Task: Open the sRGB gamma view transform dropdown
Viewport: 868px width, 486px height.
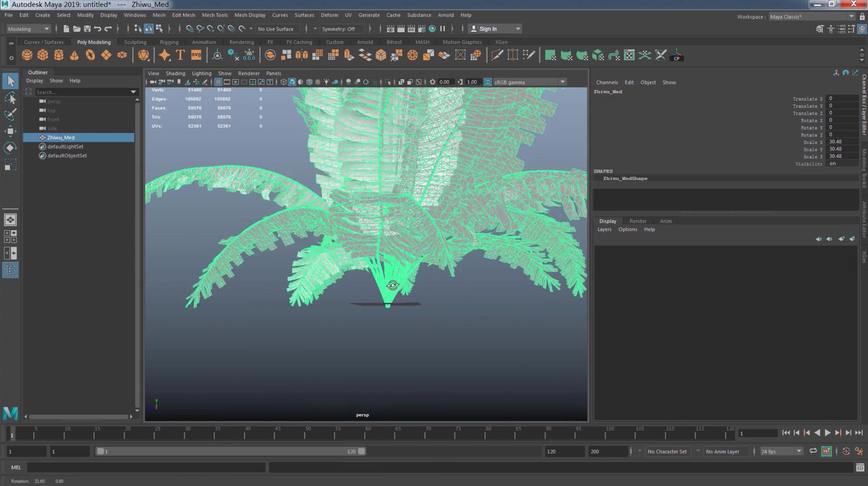Action: tap(562, 82)
